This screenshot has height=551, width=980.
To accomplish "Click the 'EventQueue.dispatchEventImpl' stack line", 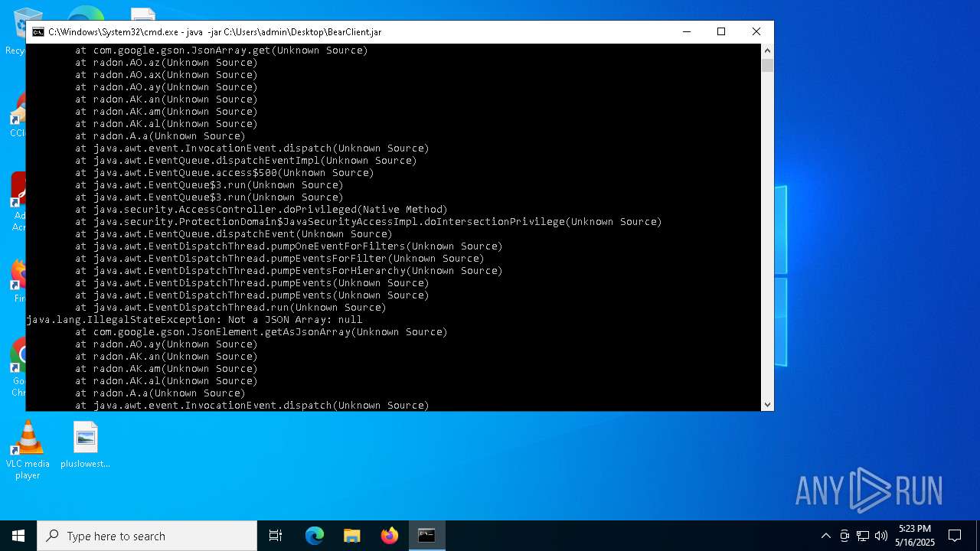I will [x=246, y=160].
